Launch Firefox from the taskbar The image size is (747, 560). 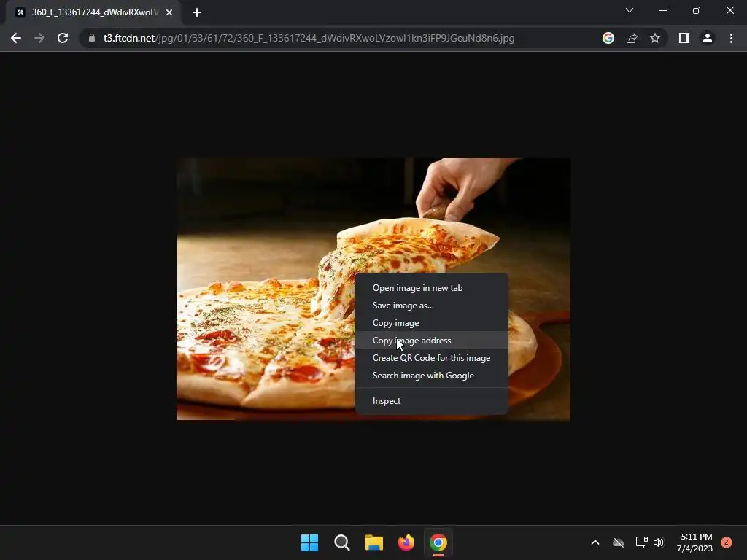point(406,542)
